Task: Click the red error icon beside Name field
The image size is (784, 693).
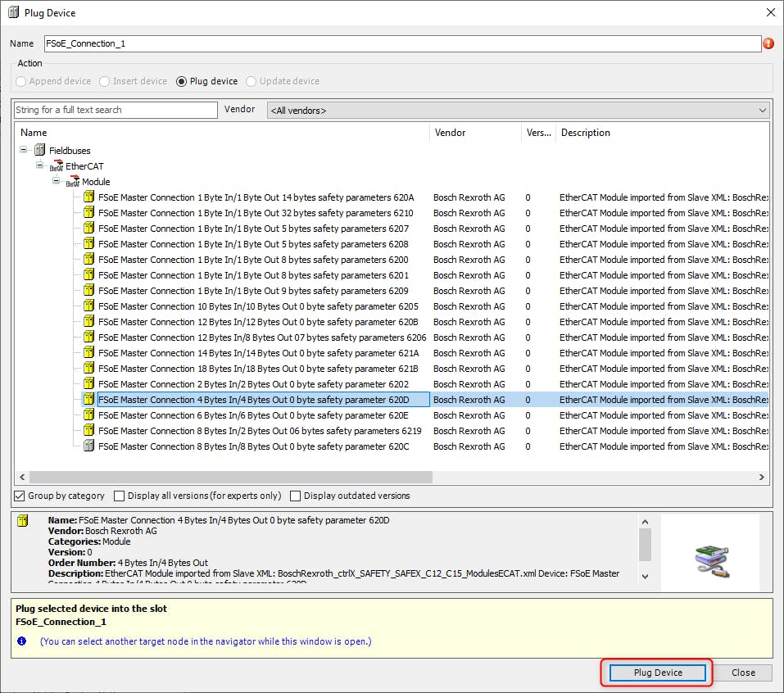Action: pyautogui.click(x=768, y=43)
